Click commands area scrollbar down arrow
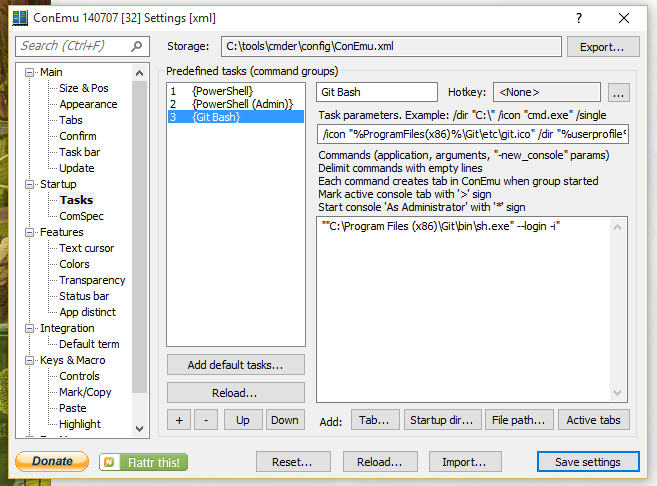The height and width of the screenshot is (486, 657). point(617,393)
